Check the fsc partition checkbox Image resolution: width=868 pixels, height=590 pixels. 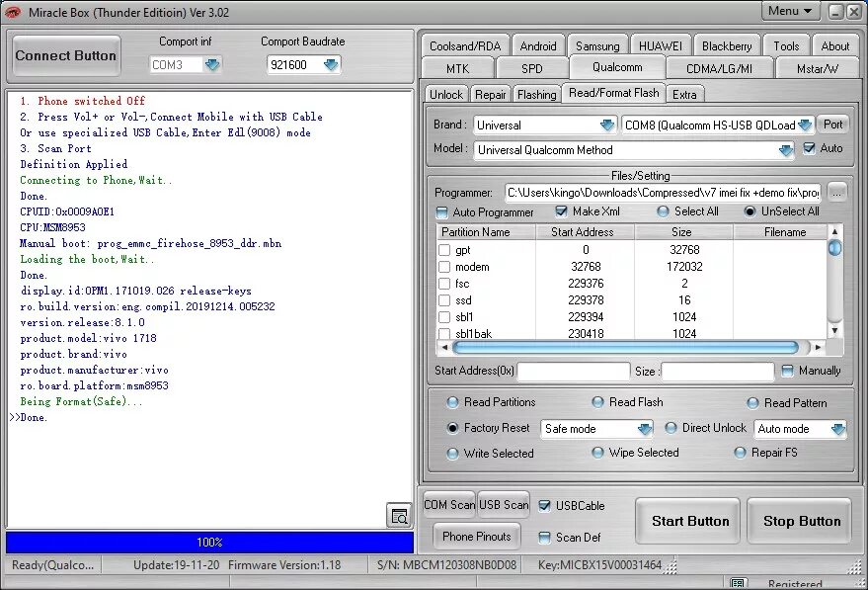[444, 284]
